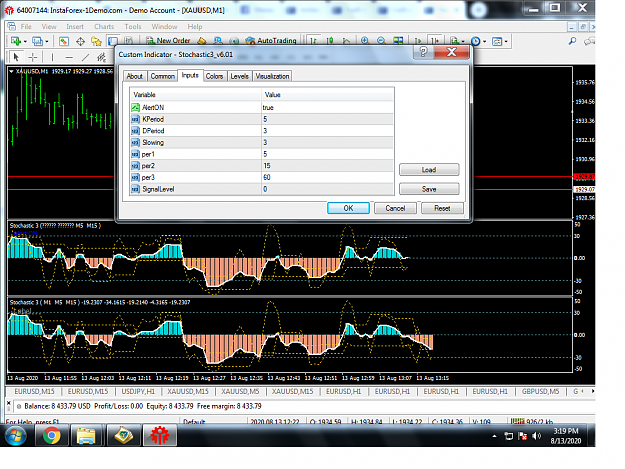Screen dimensions: 625x469
Task: Expand the Indicators dropdown arrow
Action: point(463,41)
